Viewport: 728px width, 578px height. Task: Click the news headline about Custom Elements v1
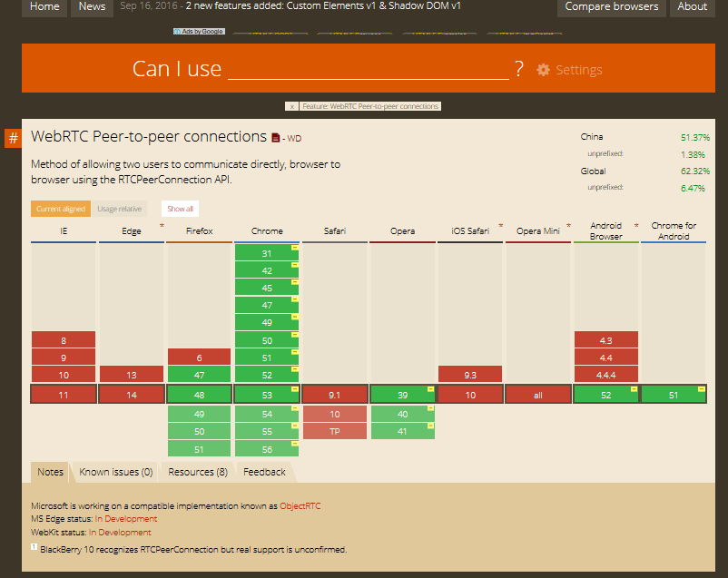323,6
